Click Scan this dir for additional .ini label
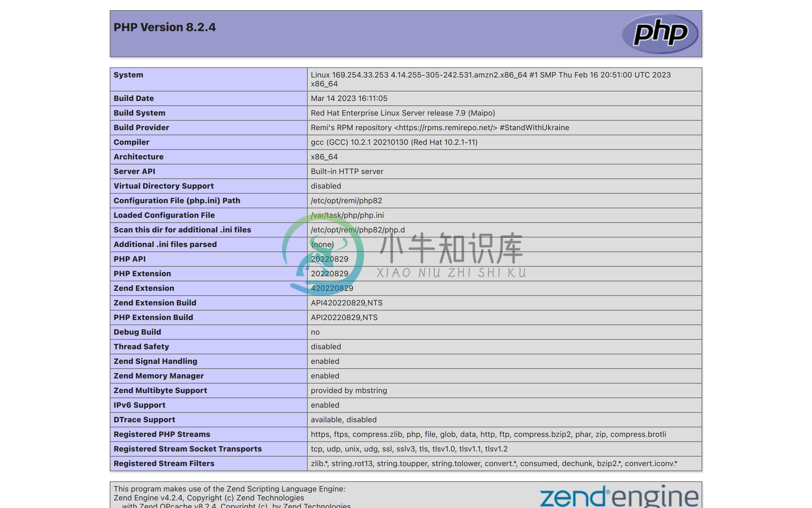The width and height of the screenshot is (812, 508). [182, 230]
